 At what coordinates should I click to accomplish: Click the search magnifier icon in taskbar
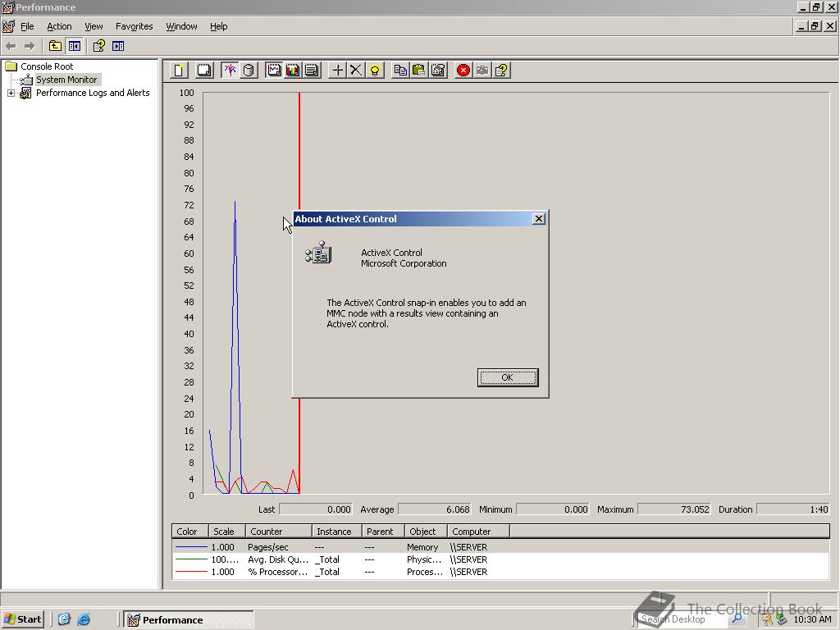point(737,619)
